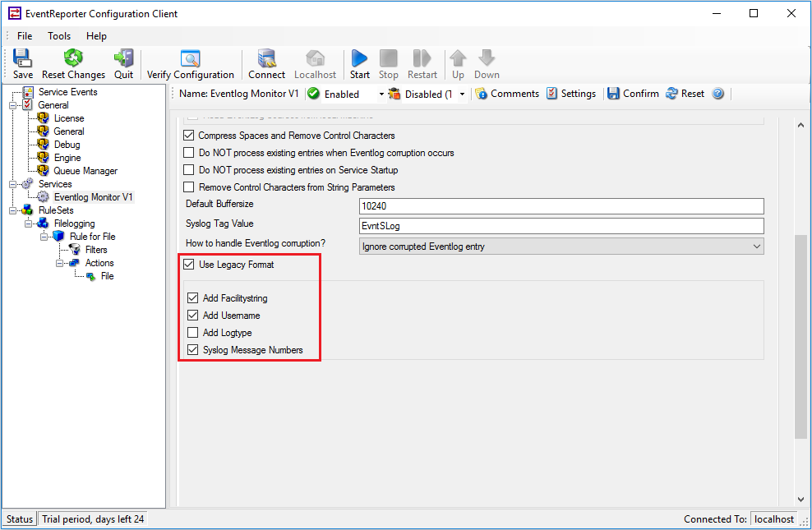Click settings pane scrollbar down arrow
This screenshot has width=812, height=530.
800,499
